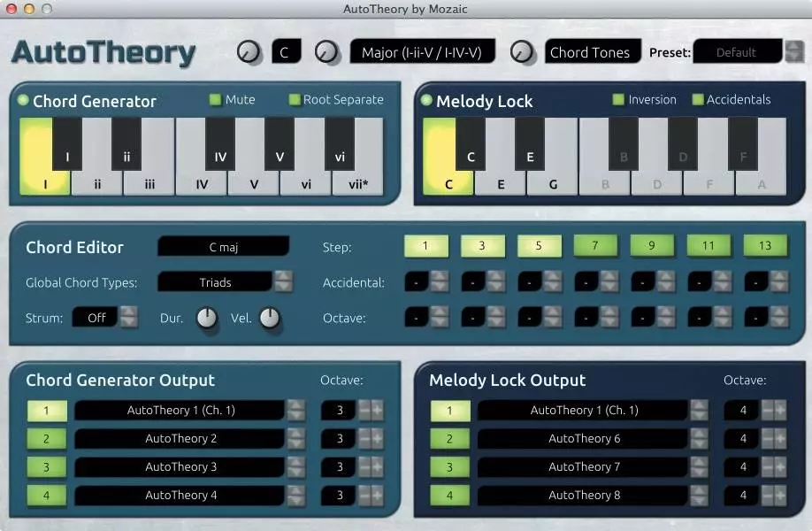Click the key selector knob next to C
The image size is (812, 531).
[249, 52]
